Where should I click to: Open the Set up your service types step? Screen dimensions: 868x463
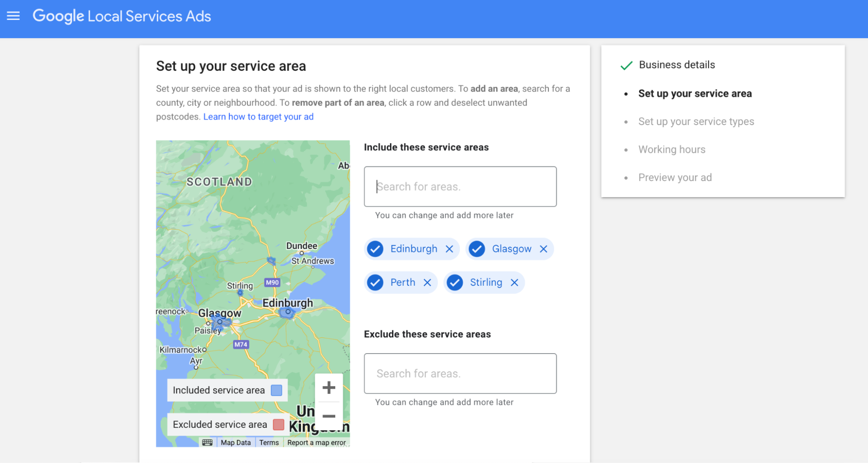coord(696,122)
